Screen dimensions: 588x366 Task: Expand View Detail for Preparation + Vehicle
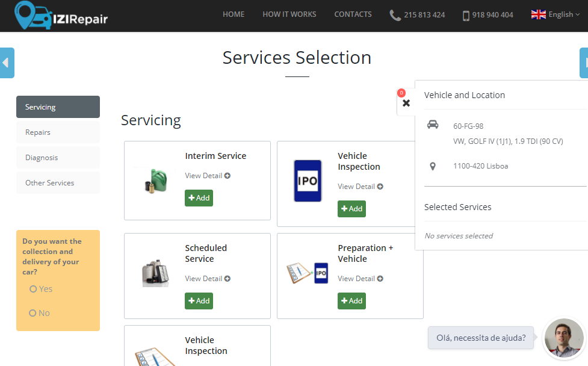tap(360, 279)
